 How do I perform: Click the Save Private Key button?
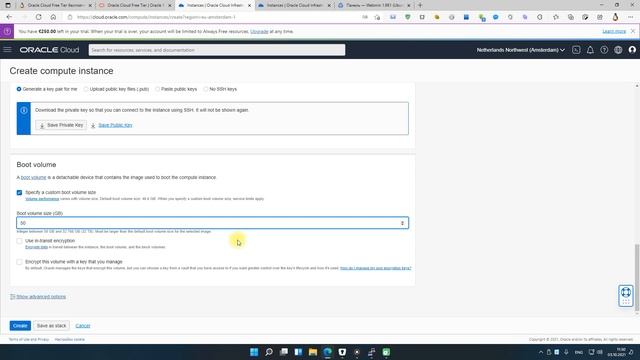click(x=61, y=125)
